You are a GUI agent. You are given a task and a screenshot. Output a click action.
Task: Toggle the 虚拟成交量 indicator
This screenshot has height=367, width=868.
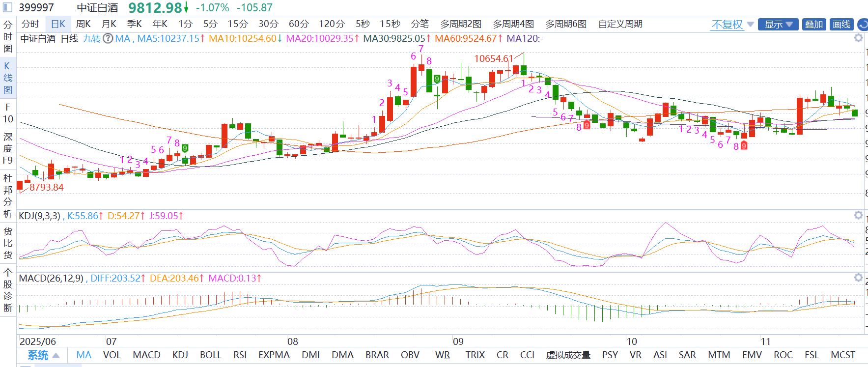point(568,355)
